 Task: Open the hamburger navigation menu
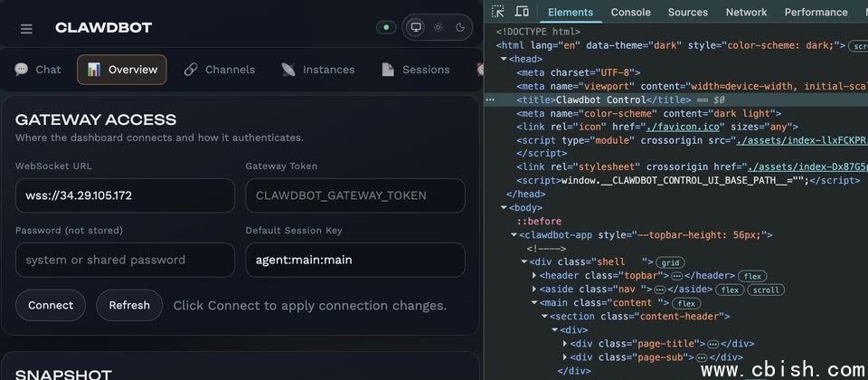(x=26, y=28)
